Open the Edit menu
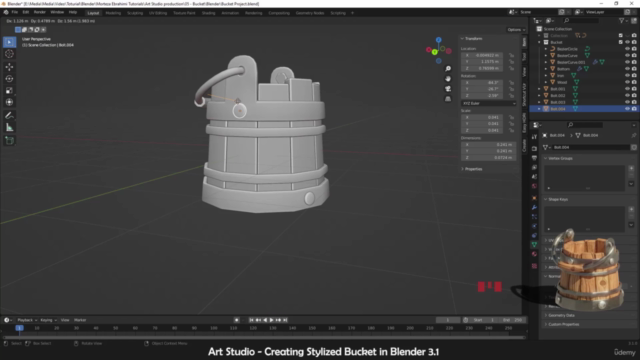This screenshot has height=360, width=640. coord(26,12)
